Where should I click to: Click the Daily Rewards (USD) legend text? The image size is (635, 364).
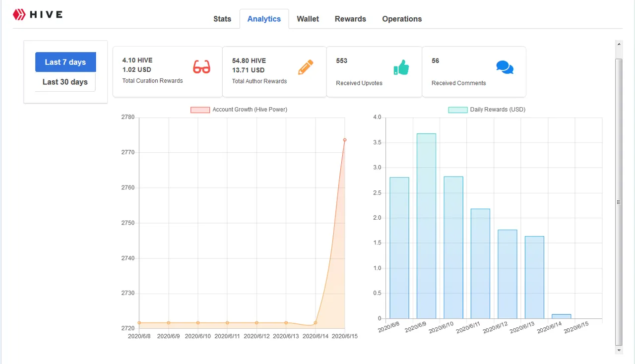(x=498, y=110)
